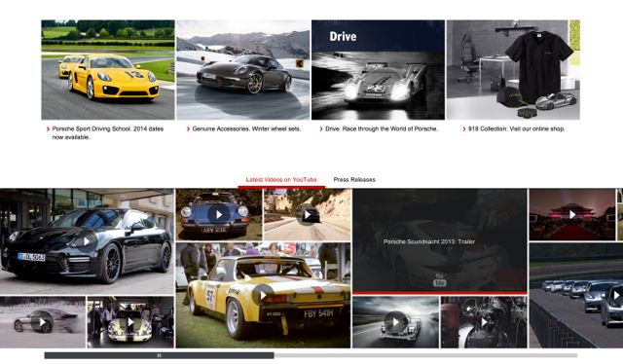
Task: Switch to the Press Releases tab
Action: point(354,180)
